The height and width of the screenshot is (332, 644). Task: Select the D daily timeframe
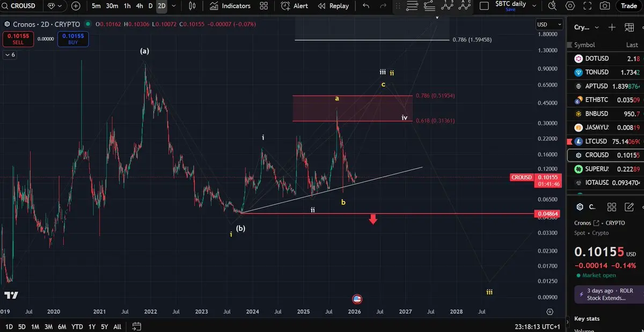click(x=150, y=6)
